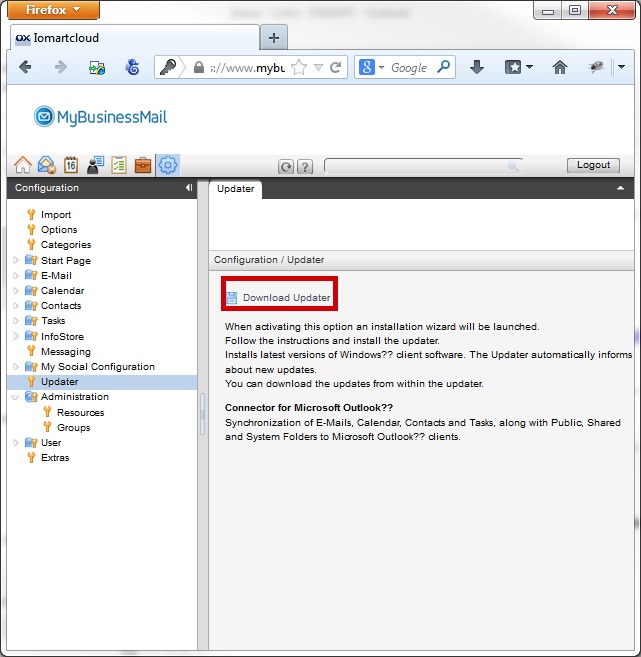Open the E-Mail module icon
This screenshot has width=641, height=657.
pos(46,165)
